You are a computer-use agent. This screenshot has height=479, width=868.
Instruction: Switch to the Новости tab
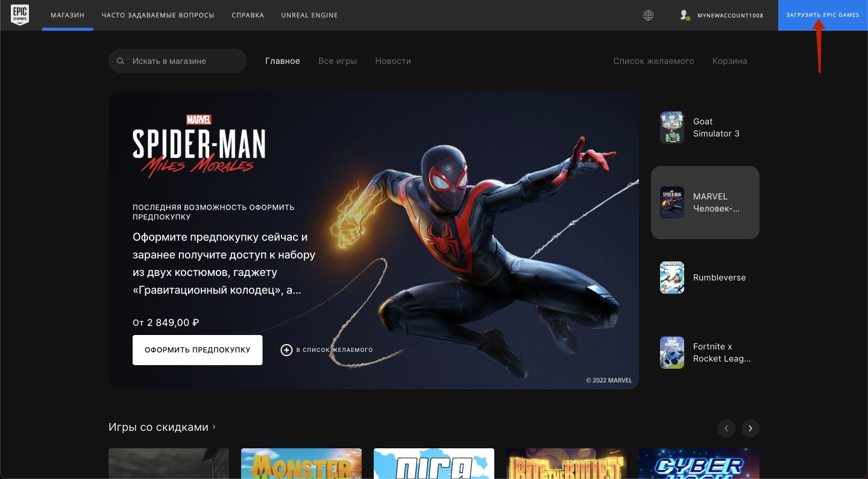pos(393,61)
